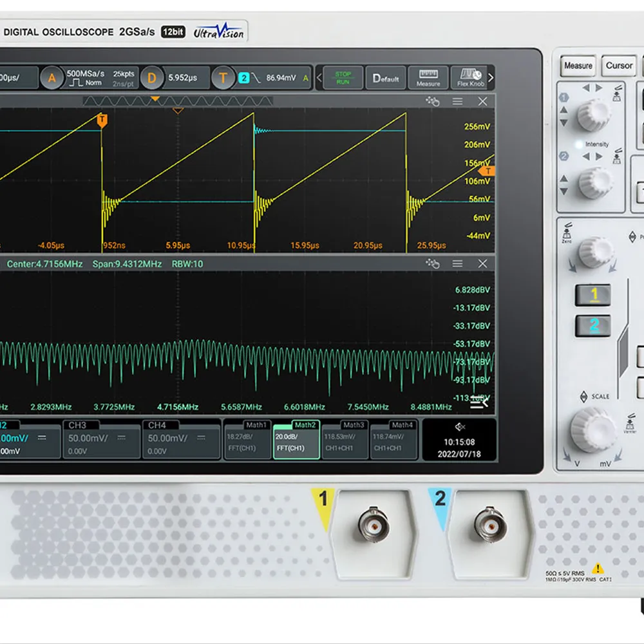This screenshot has width=644, height=644.
Task: Tap the orange D delay icon
Action: point(152,79)
